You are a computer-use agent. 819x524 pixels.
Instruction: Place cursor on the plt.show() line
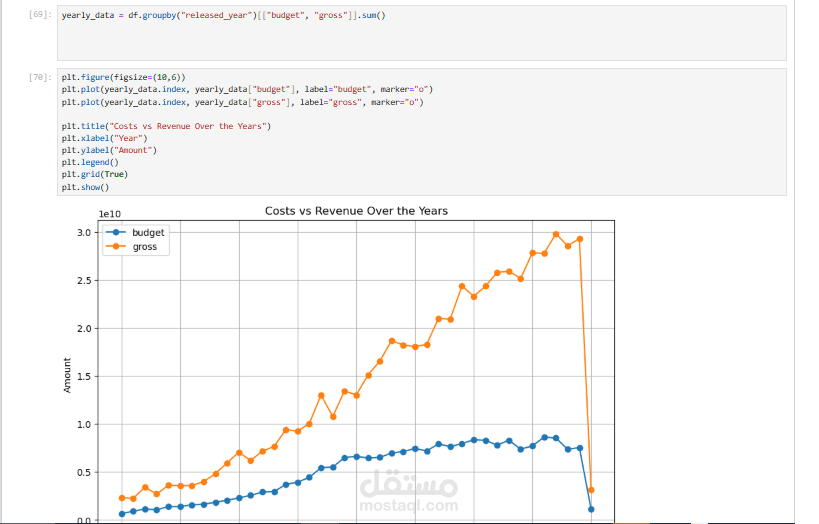(85, 187)
